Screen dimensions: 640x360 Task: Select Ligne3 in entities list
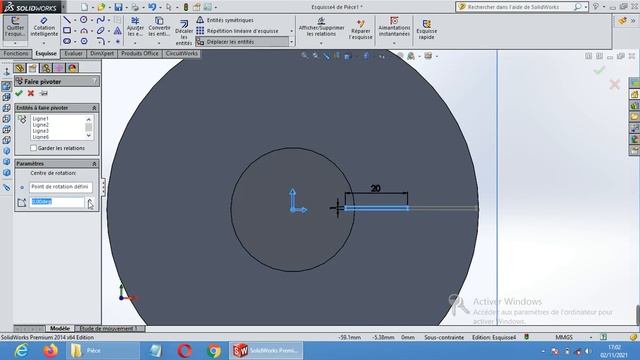[x=40, y=131]
